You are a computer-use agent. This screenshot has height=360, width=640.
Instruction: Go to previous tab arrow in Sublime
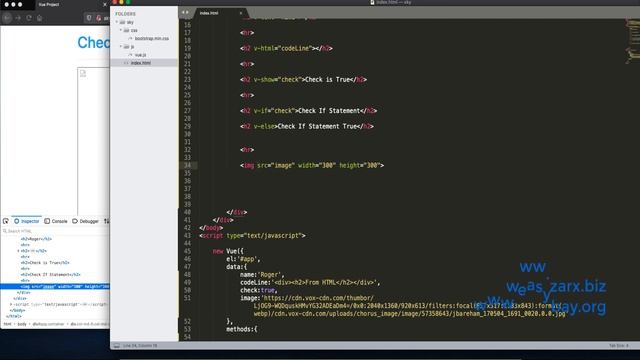coord(183,13)
